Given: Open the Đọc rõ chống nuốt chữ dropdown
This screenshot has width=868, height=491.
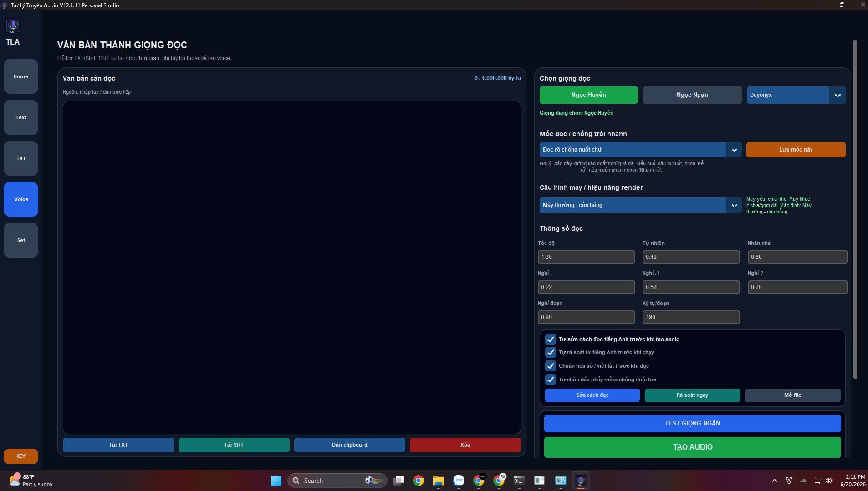Looking at the screenshot, I should [640, 150].
